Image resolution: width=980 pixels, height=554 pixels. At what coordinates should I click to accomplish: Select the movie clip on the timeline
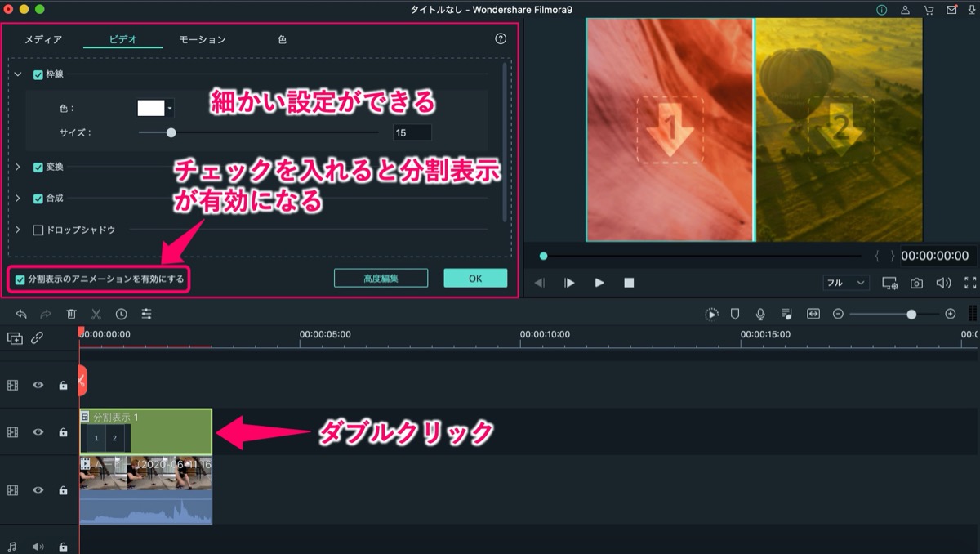[145, 490]
